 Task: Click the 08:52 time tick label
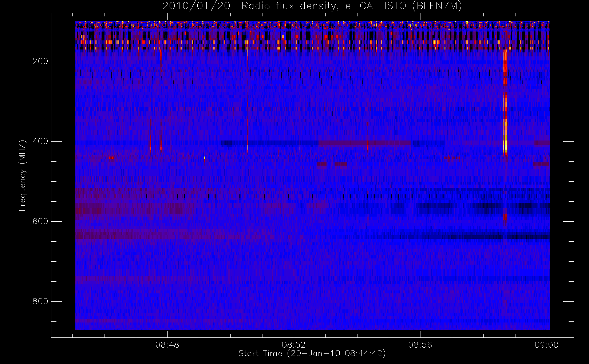click(294, 345)
